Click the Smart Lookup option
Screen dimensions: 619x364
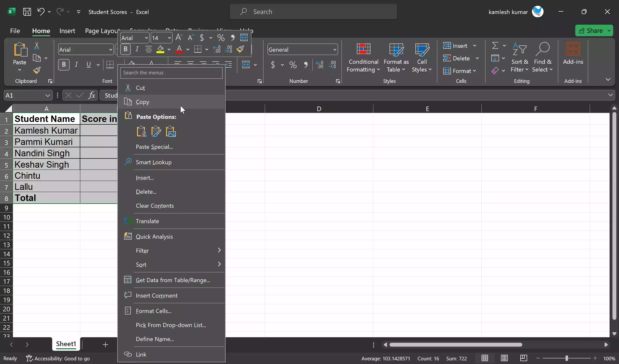(154, 162)
